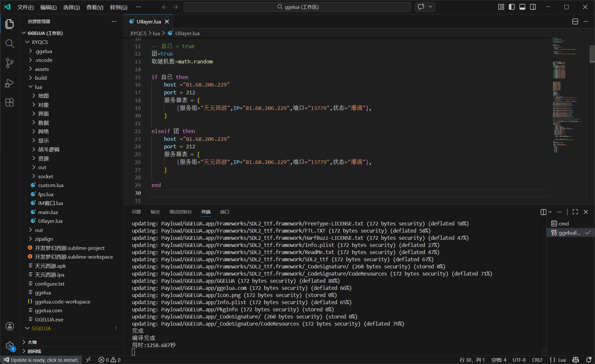Expand the 地图 folder in lua
Viewport: 595px width, 364px height.
tap(43, 96)
